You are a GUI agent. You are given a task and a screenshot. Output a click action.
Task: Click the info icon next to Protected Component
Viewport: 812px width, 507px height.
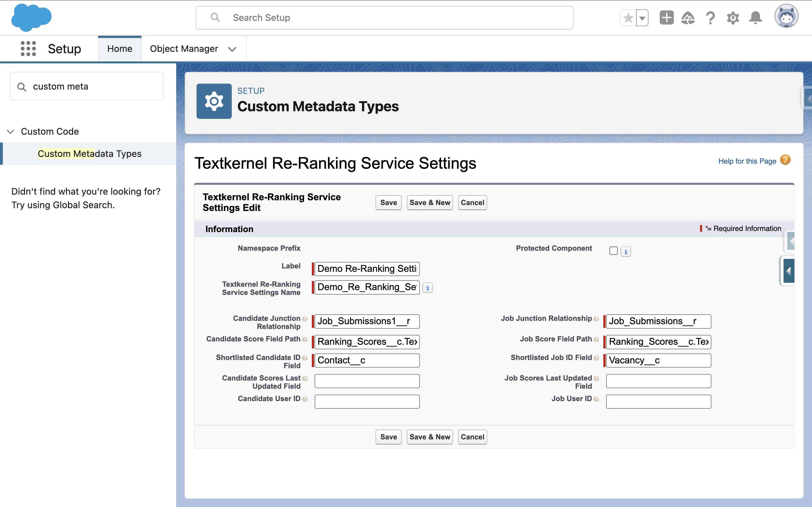pyautogui.click(x=626, y=251)
